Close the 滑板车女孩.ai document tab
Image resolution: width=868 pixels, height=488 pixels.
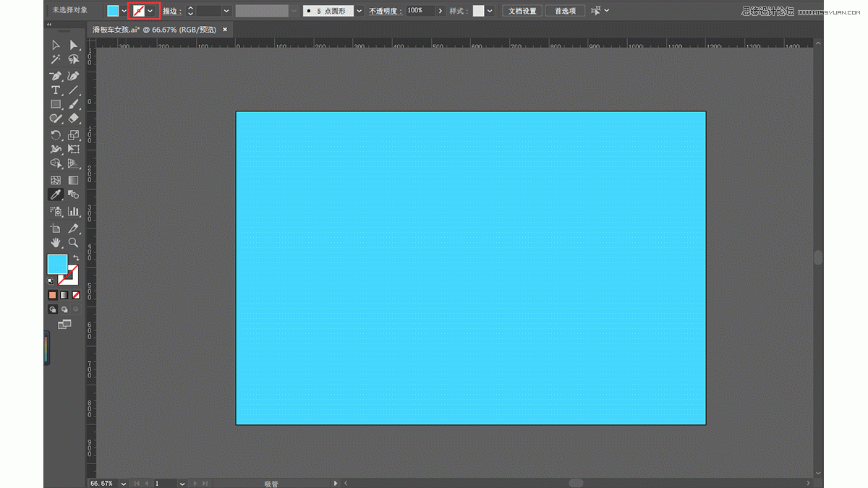click(x=225, y=30)
